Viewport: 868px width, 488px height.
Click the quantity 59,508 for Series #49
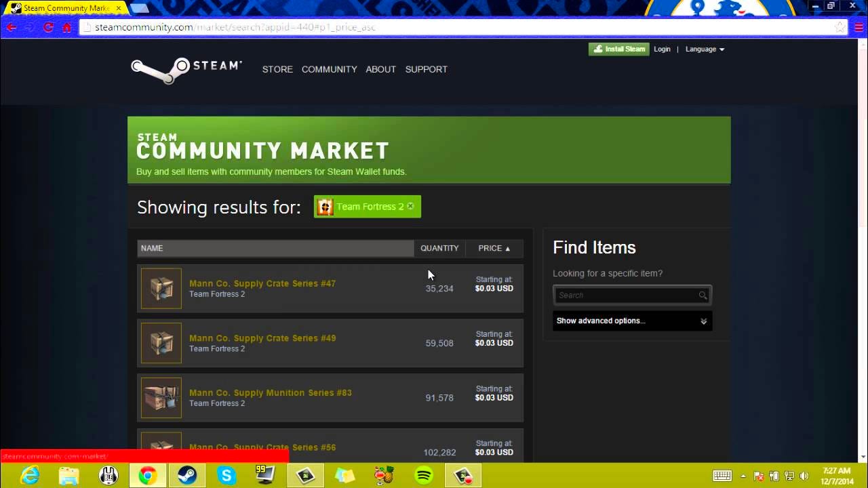(x=439, y=344)
